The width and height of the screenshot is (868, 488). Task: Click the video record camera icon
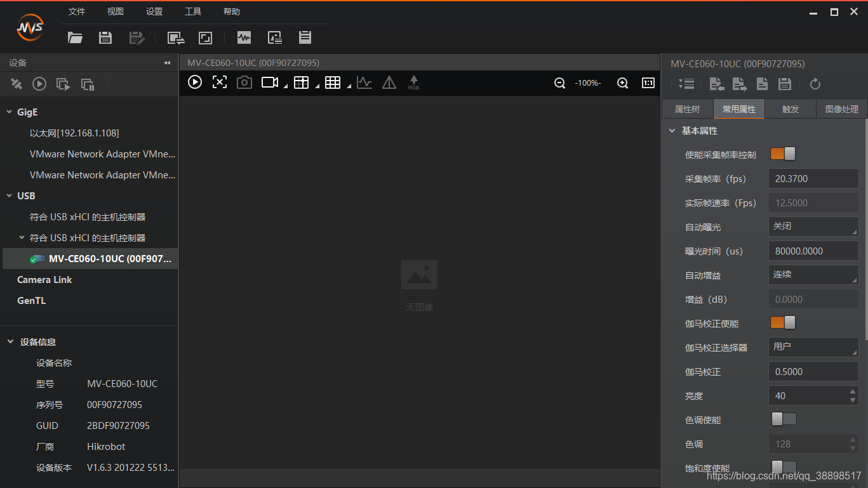pos(270,82)
